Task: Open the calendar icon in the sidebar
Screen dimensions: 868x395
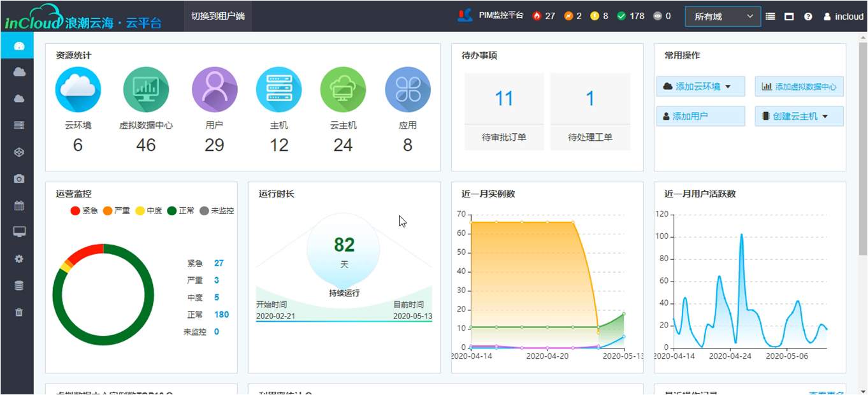Action: pyautogui.click(x=19, y=206)
